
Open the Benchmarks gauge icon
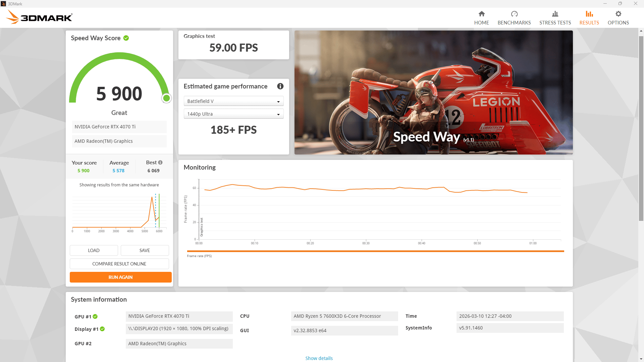click(x=514, y=14)
